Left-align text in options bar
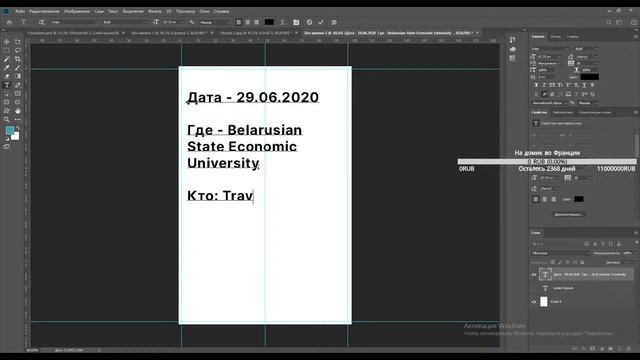 click(x=239, y=22)
